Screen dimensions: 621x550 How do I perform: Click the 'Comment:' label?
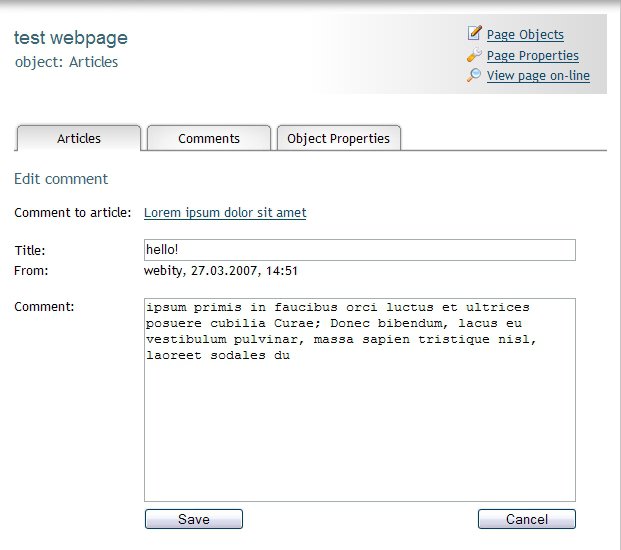pyautogui.click(x=44, y=307)
